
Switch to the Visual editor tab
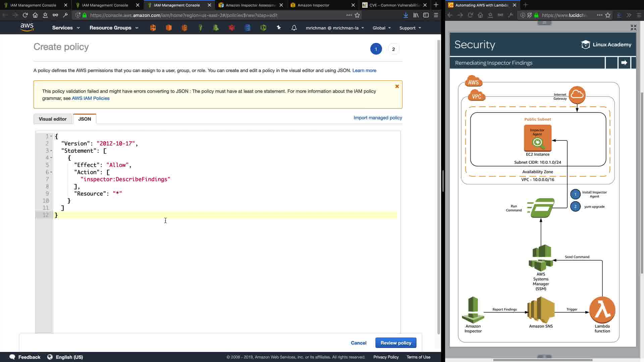(x=53, y=119)
